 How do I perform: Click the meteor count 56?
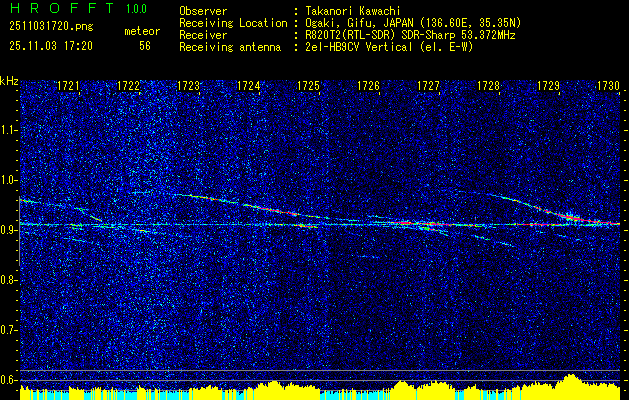coord(145,46)
